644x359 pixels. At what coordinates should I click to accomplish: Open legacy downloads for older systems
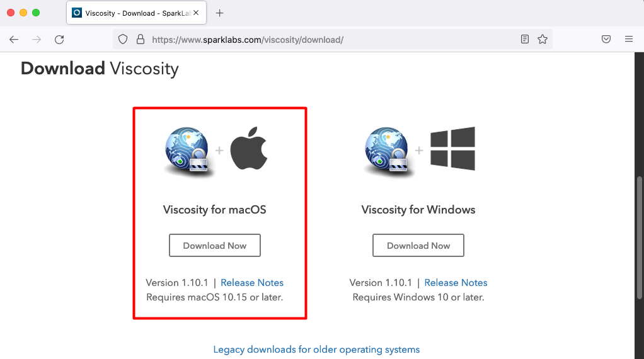pos(316,350)
